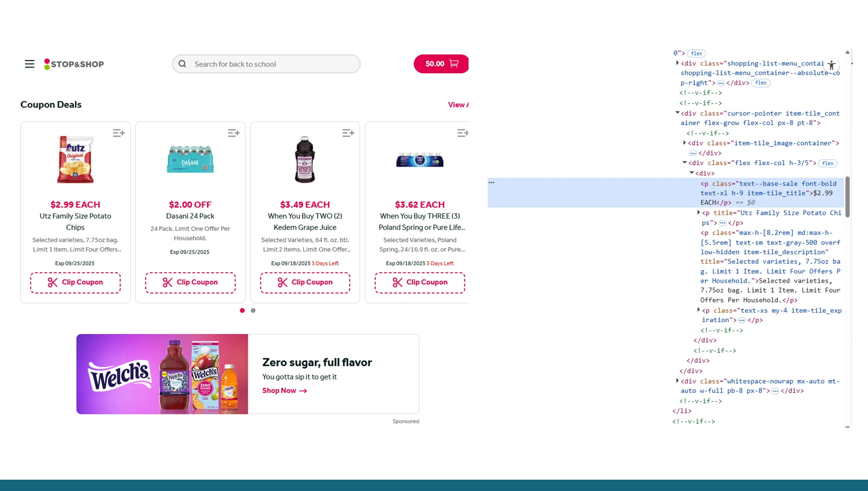Collapse the item-tile_container div node
868x491 pixels.
tap(677, 113)
